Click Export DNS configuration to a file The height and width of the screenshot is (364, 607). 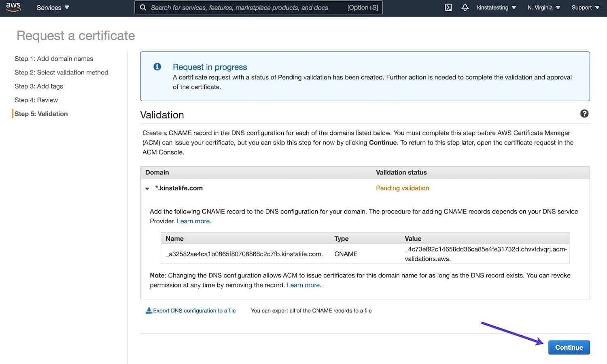(194, 310)
